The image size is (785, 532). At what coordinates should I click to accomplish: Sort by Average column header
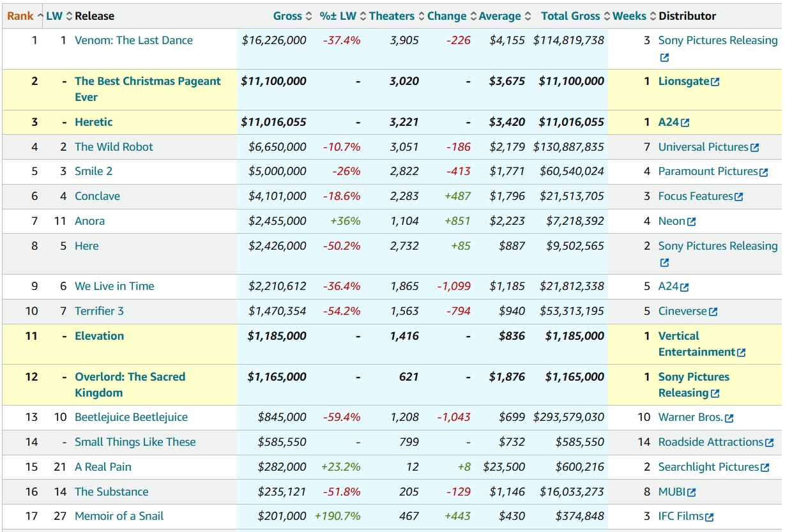tap(505, 16)
